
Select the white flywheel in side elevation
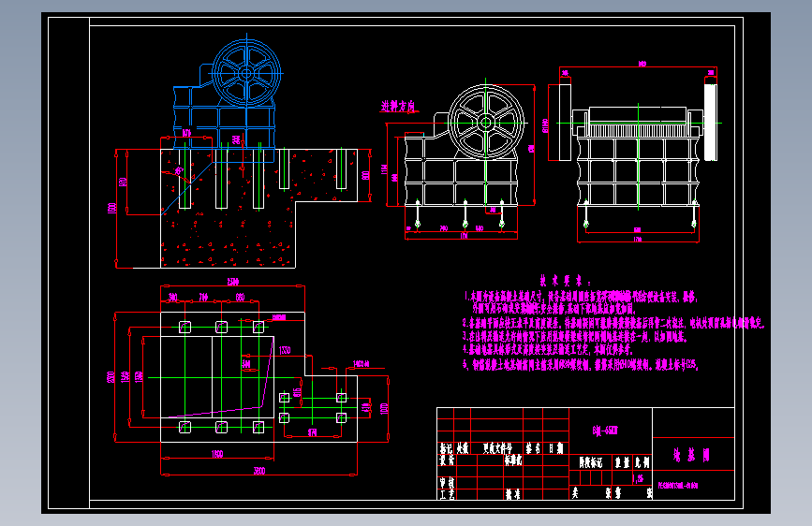tap(486, 123)
